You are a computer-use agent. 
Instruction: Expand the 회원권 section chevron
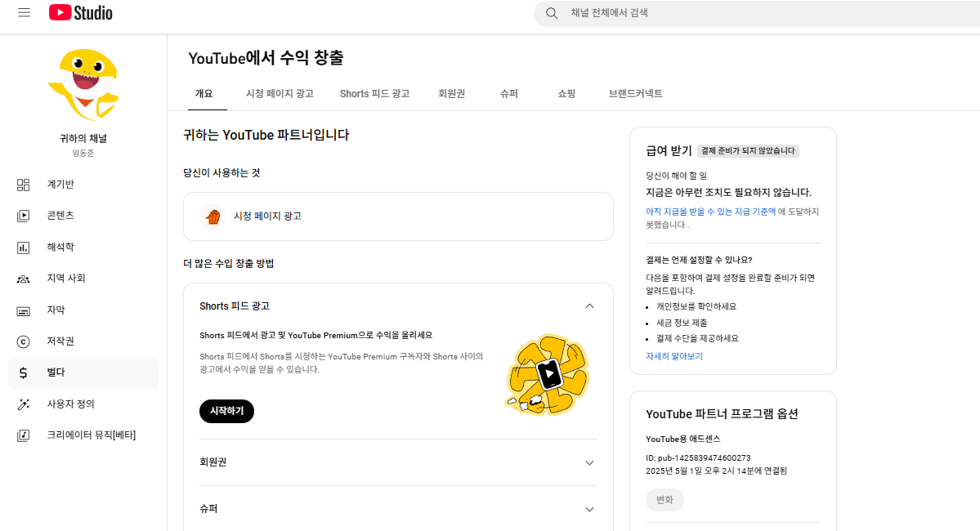(589, 462)
